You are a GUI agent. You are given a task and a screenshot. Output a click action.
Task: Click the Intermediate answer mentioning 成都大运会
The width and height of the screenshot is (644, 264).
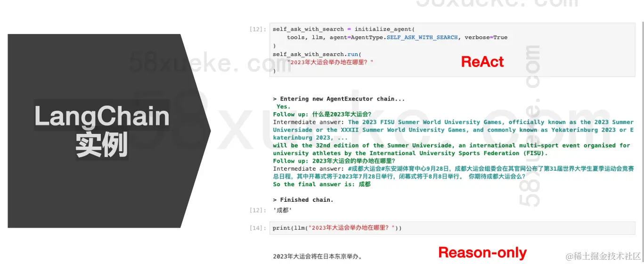pos(453,173)
